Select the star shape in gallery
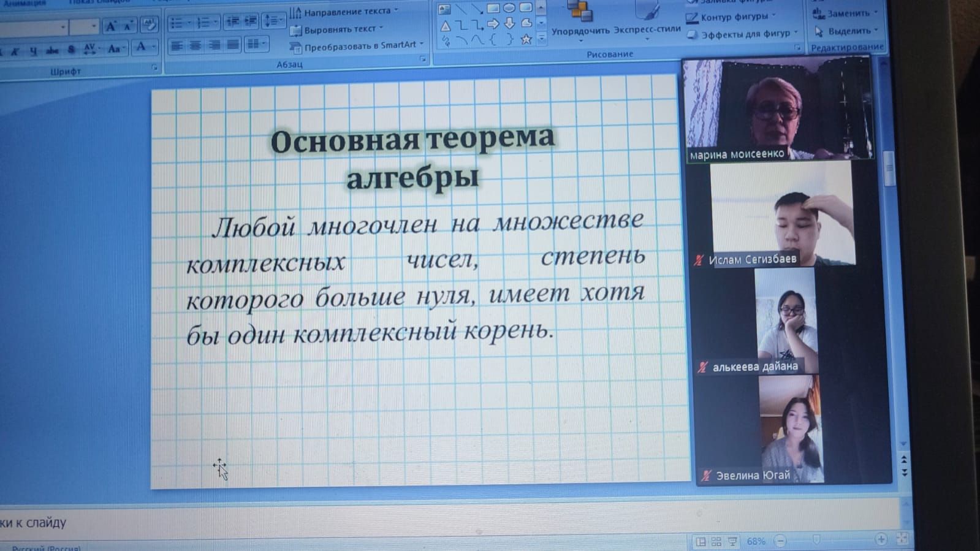 [525, 40]
